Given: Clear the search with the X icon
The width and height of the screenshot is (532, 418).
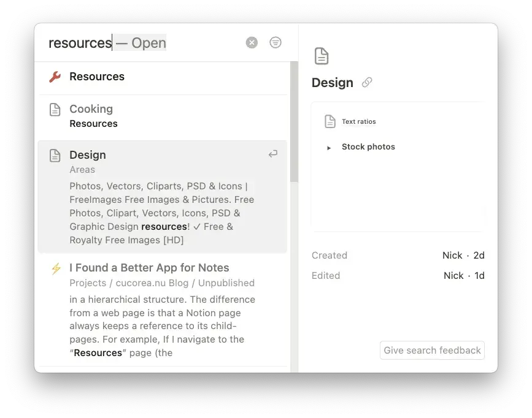Looking at the screenshot, I should [251, 42].
